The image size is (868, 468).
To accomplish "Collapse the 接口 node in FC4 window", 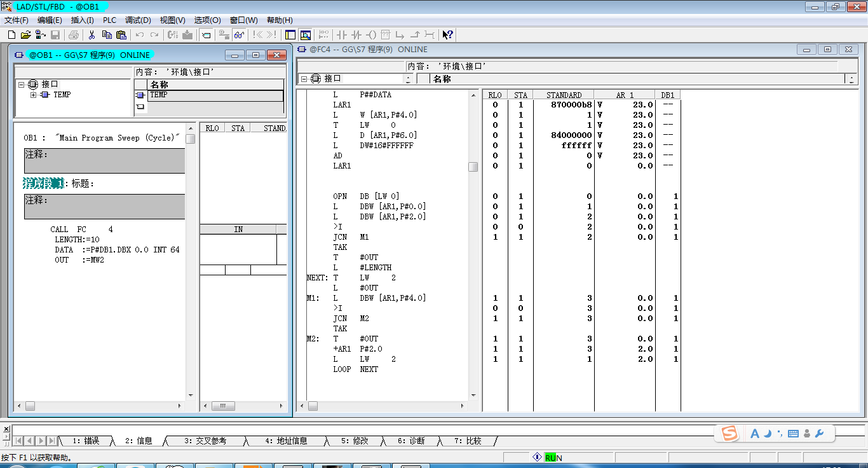I will 304,79.
